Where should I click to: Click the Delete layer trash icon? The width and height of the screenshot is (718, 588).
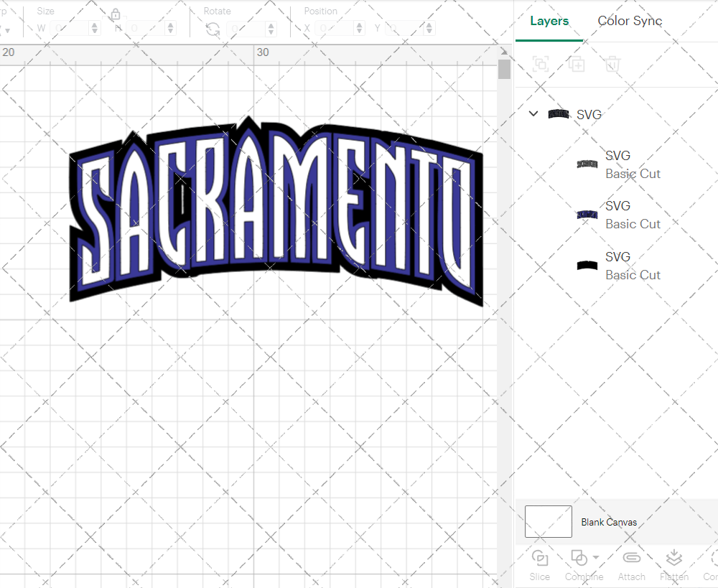(x=612, y=64)
